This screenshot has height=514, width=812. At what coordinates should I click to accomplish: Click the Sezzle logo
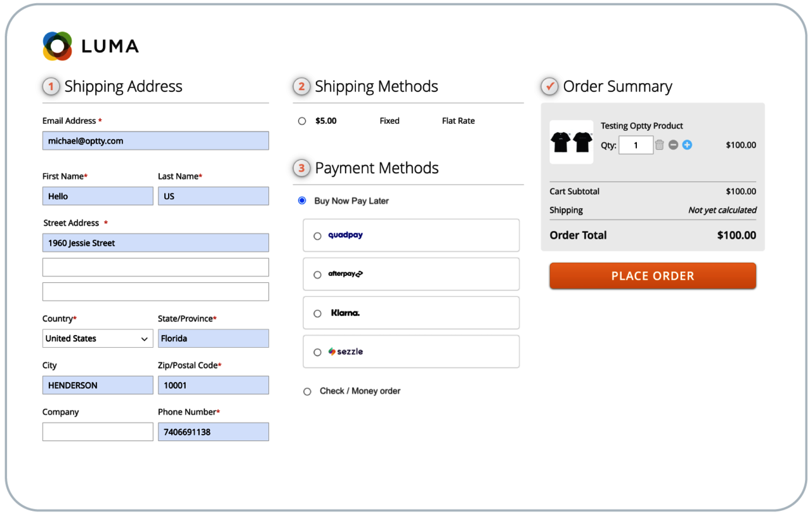346,352
